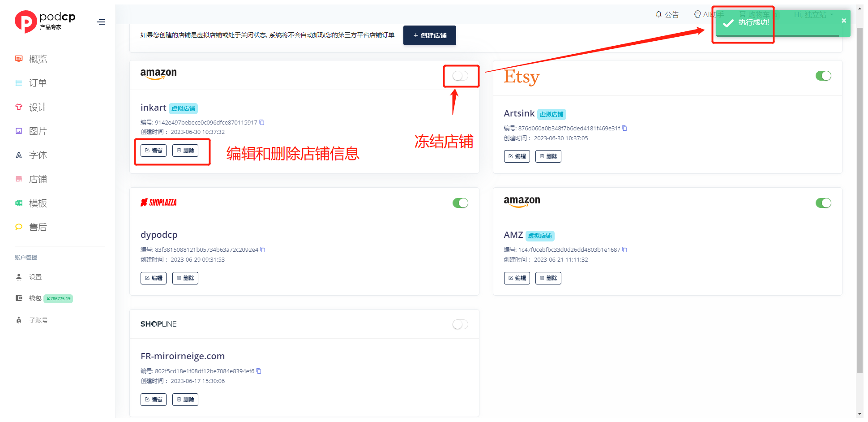Close the 执行成功 success notification
The height and width of the screenshot is (422, 868).
(843, 21)
